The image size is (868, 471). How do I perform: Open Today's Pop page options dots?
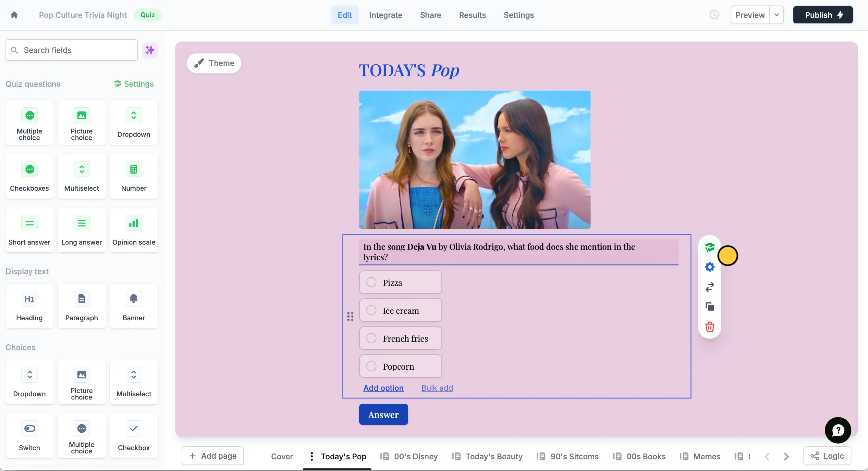point(312,456)
